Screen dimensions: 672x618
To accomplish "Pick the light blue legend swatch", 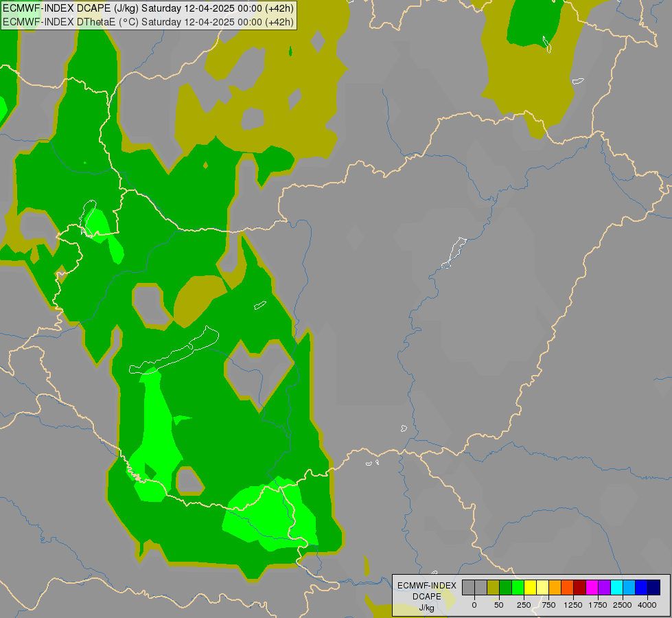I will pyautogui.click(x=629, y=588).
